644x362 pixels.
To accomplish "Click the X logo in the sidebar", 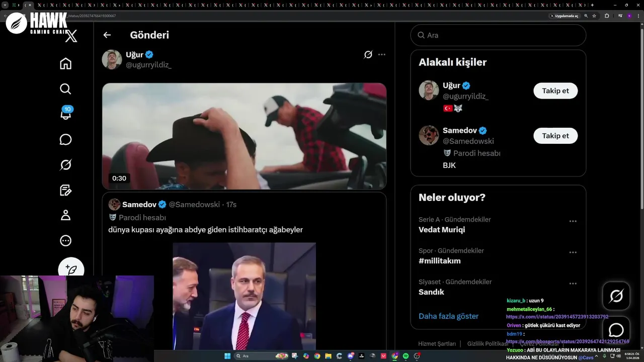I will pyautogui.click(x=71, y=36).
